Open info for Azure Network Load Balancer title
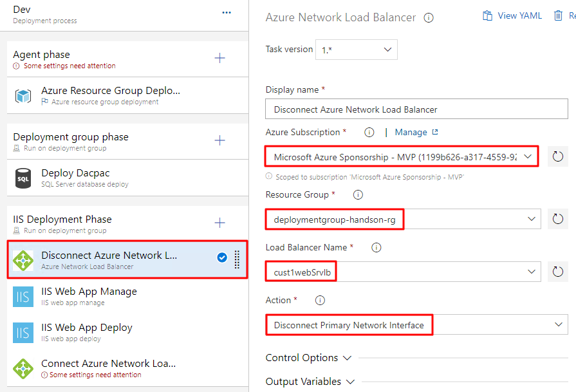576x392 pixels. (429, 17)
